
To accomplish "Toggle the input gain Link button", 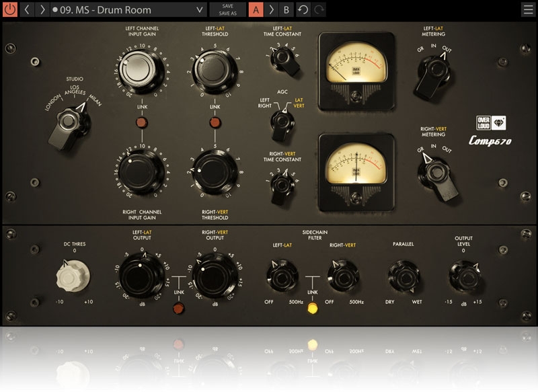I will tap(142, 122).
